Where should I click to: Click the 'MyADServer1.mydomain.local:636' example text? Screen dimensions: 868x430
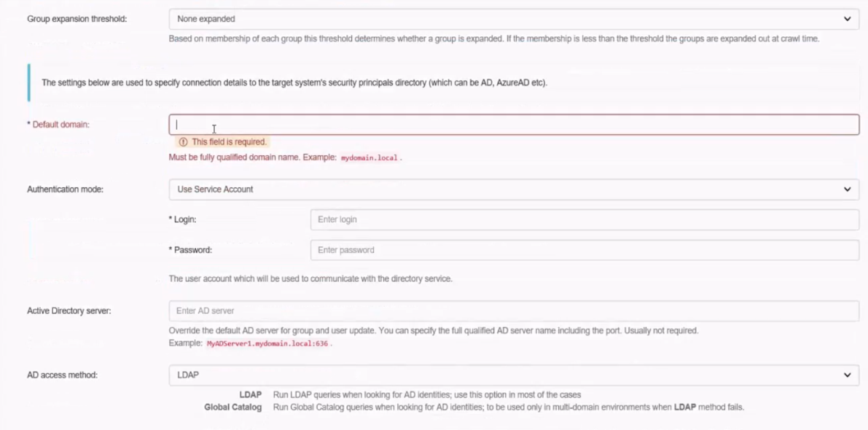click(x=268, y=343)
